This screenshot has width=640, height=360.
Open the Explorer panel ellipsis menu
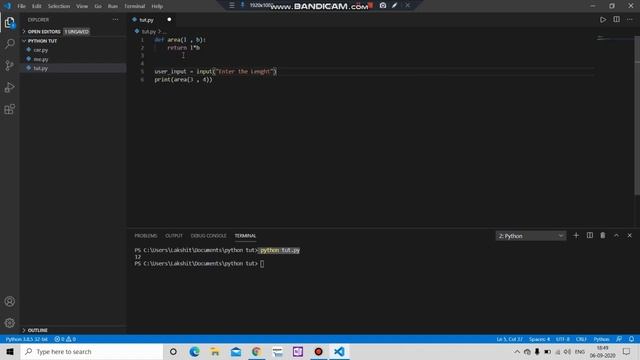(x=116, y=20)
